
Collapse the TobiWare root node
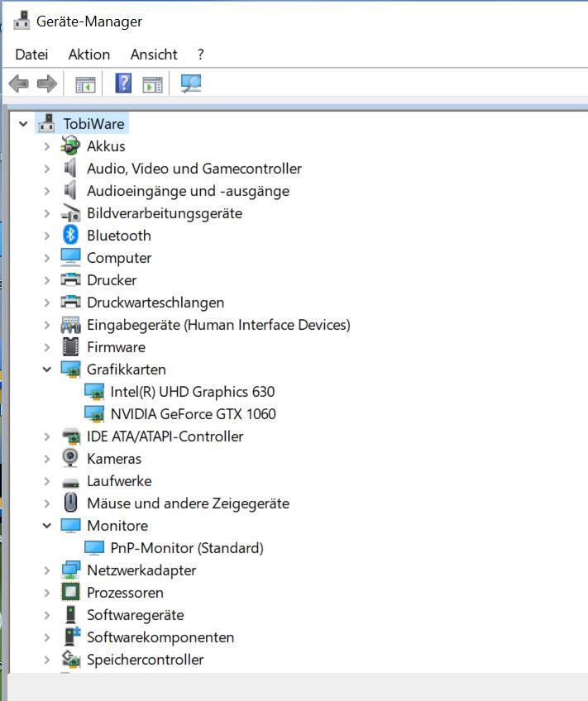pos(23,124)
